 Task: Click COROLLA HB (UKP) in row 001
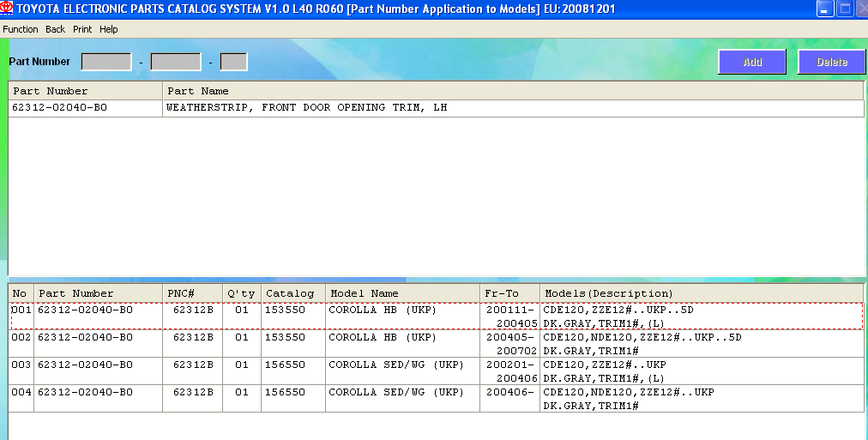tap(383, 310)
